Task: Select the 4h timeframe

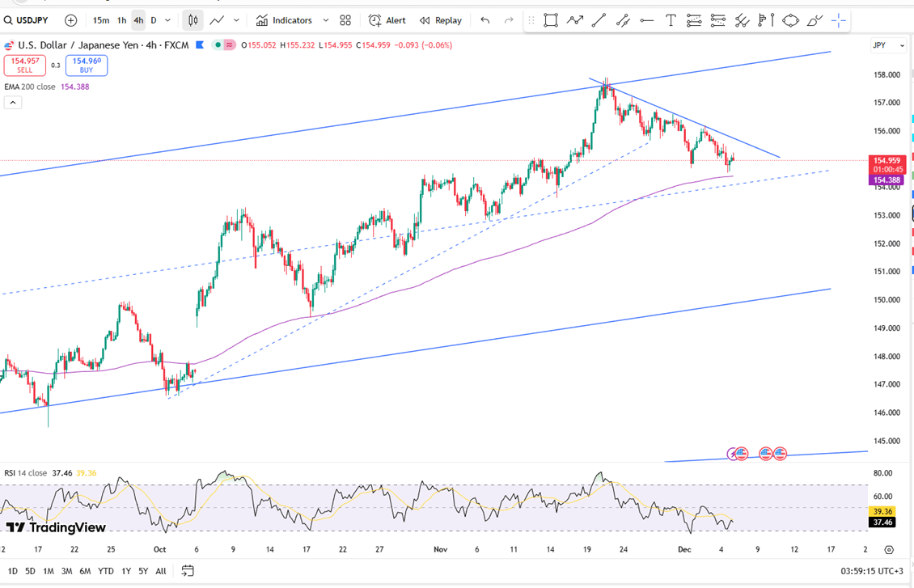Action: (138, 20)
